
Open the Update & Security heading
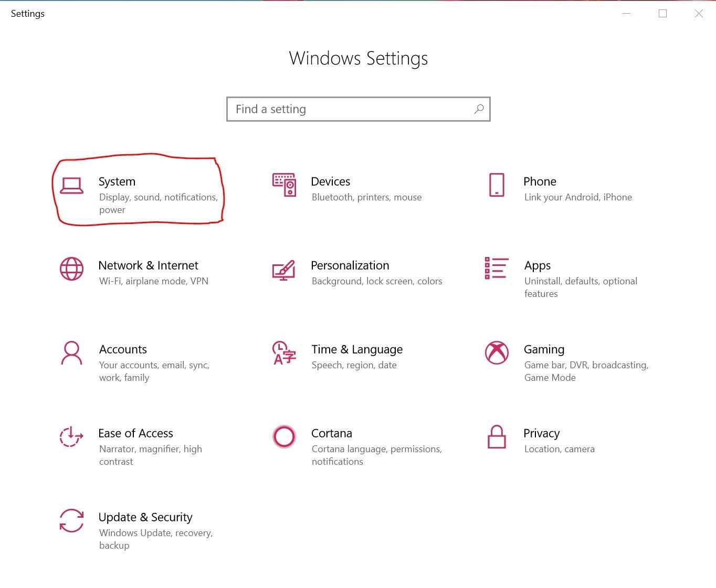pos(145,518)
